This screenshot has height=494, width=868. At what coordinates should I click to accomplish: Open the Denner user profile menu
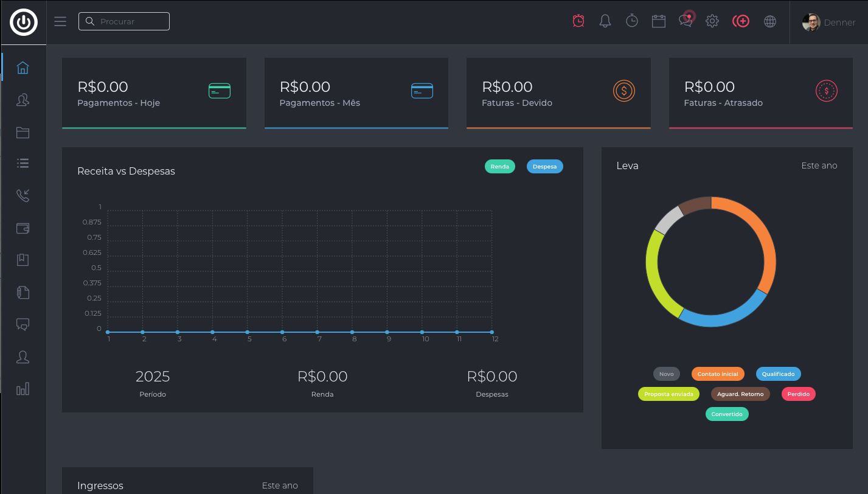[x=828, y=23]
